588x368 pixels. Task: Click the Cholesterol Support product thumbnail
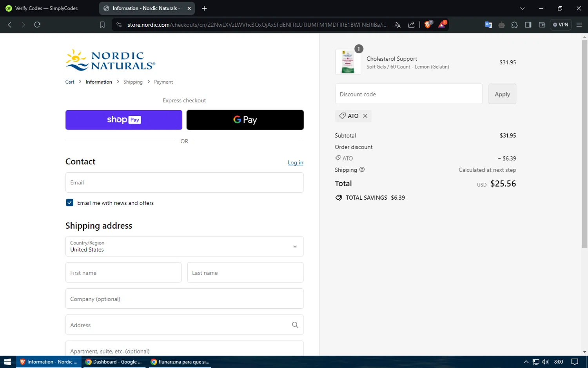click(x=348, y=62)
